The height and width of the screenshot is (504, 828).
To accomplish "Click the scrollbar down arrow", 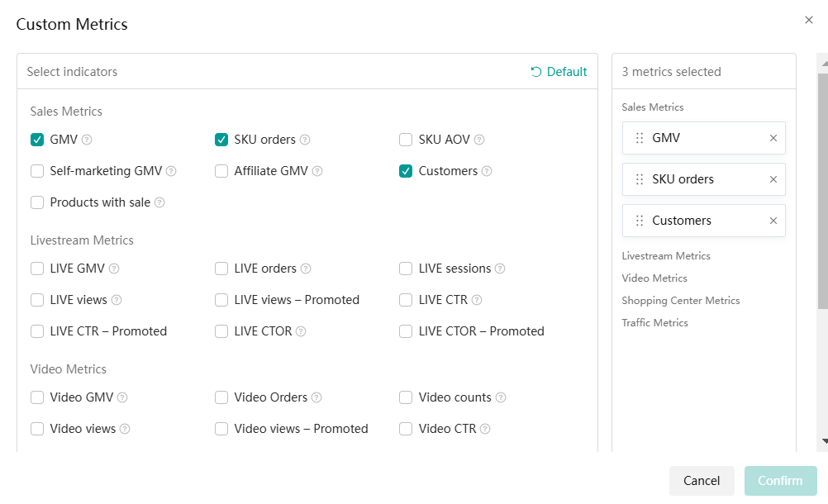I will click(822, 442).
